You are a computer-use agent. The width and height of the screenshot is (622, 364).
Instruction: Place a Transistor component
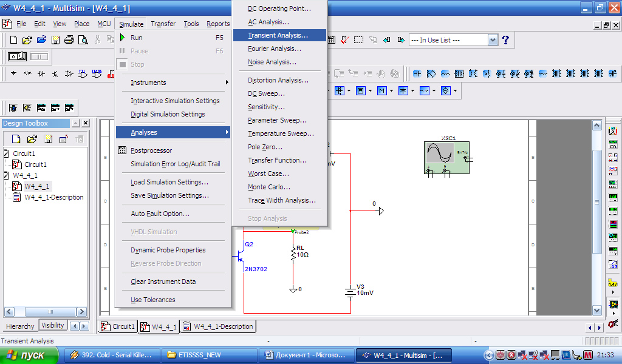click(x=55, y=73)
